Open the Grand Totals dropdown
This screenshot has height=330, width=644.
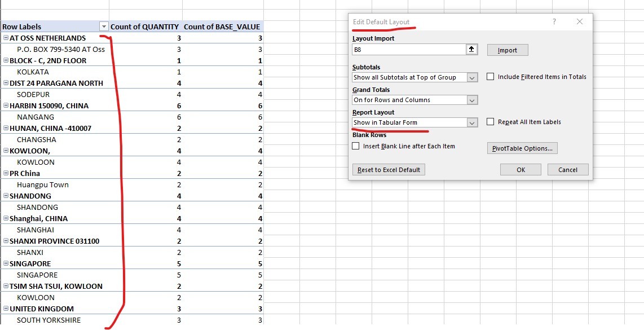(x=472, y=100)
